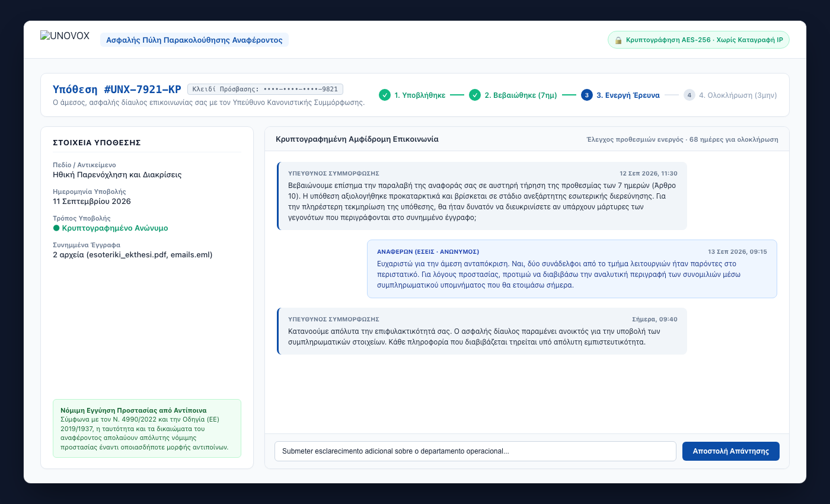
Task: Click the Ασφαλής Πύλη Παρακολούθησης Αναφέροντος badge
Action: [194, 40]
